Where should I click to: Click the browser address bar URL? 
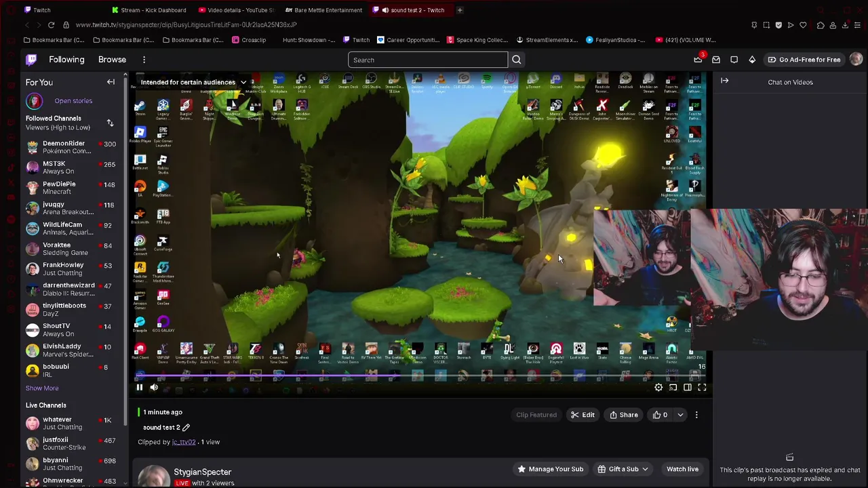tap(186, 25)
